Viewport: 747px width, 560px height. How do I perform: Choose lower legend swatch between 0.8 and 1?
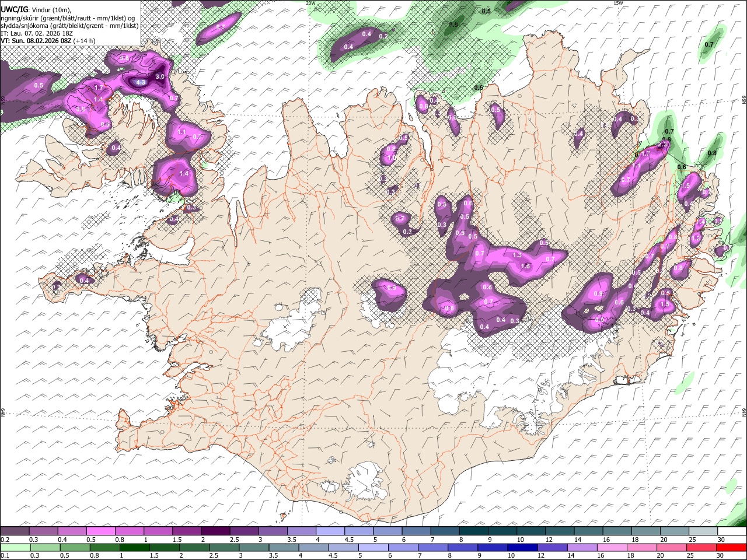pos(104,547)
